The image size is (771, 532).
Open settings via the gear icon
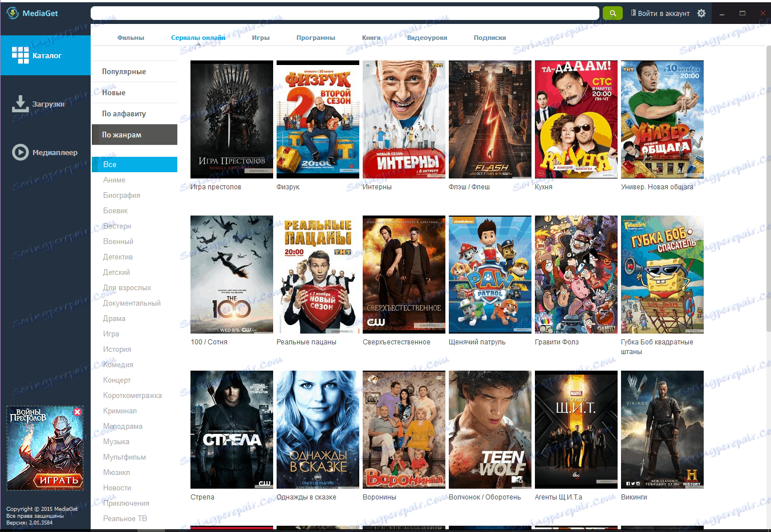(x=701, y=13)
